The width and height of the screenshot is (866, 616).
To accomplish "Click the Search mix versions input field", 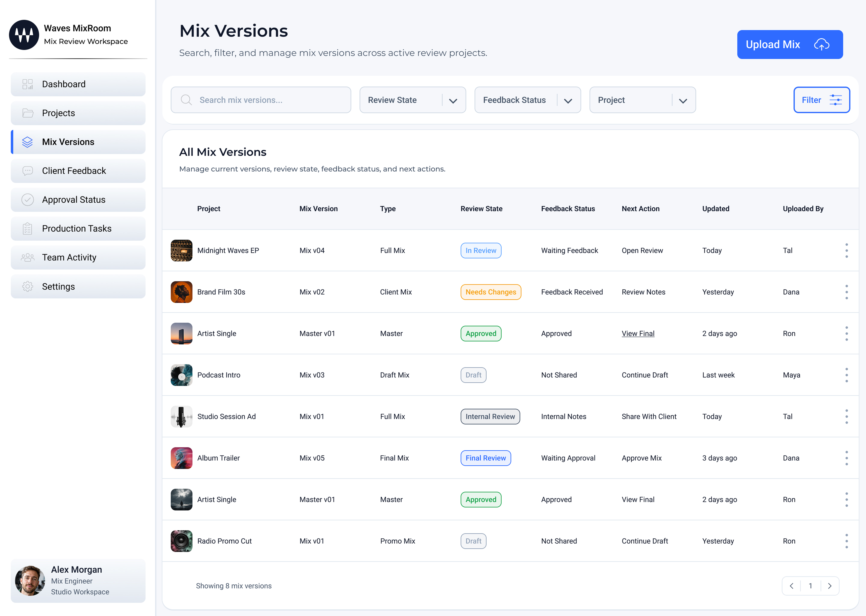I will pos(261,100).
